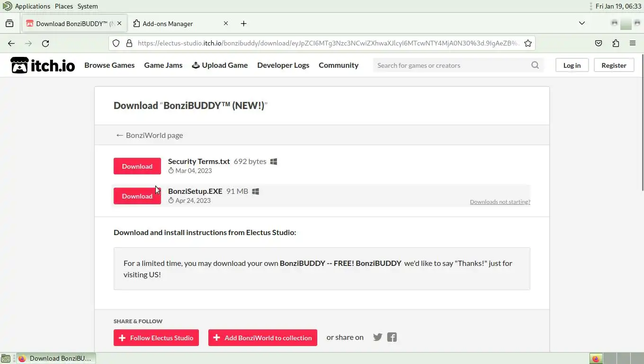Screen dimensions: 644x364
Task: Click the search magnifier icon
Action: point(535,65)
